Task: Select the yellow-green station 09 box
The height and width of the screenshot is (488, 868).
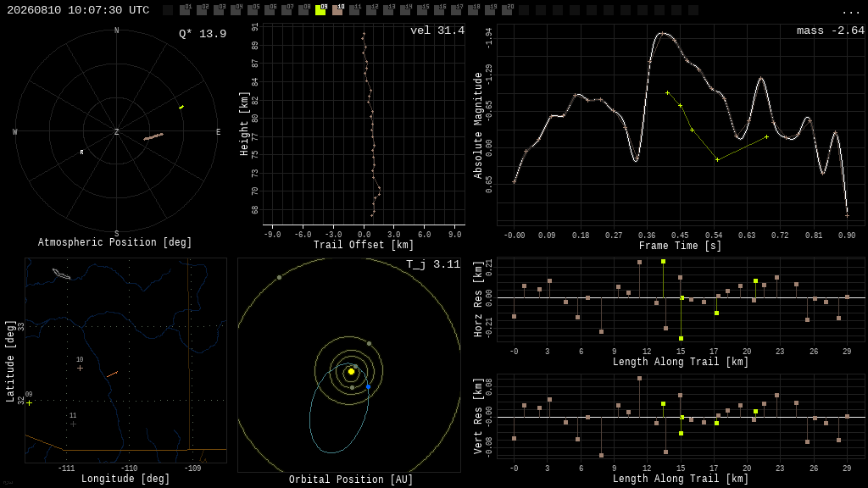Action: pyautogui.click(x=320, y=10)
